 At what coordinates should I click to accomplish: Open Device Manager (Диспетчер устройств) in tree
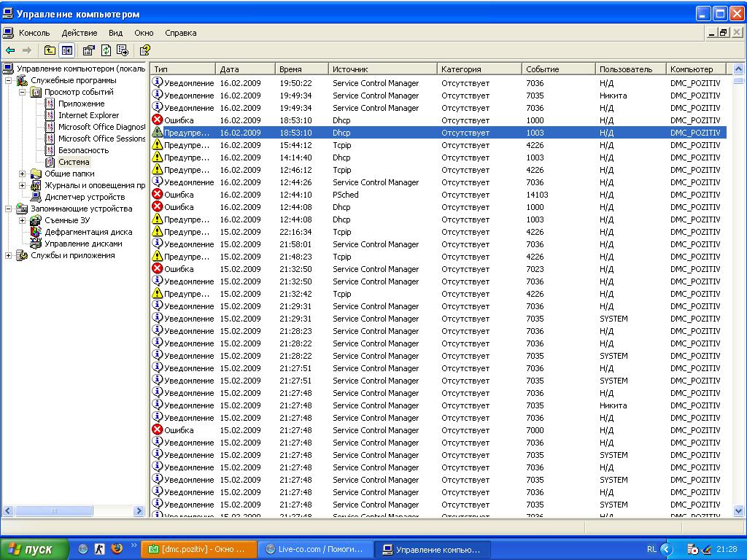84,197
